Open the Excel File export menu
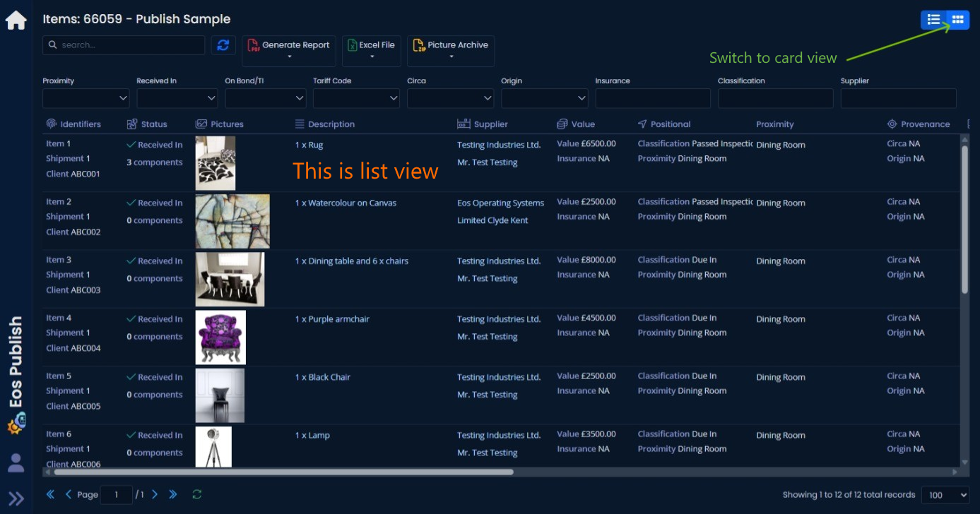This screenshot has height=514, width=980. [372, 51]
